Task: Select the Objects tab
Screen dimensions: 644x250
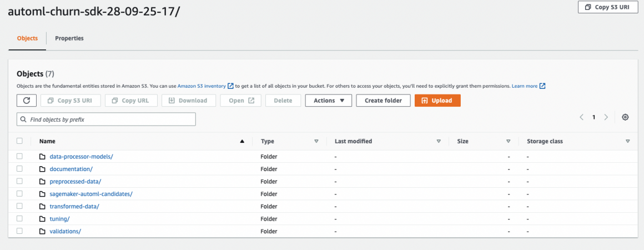Action: pos(27,38)
